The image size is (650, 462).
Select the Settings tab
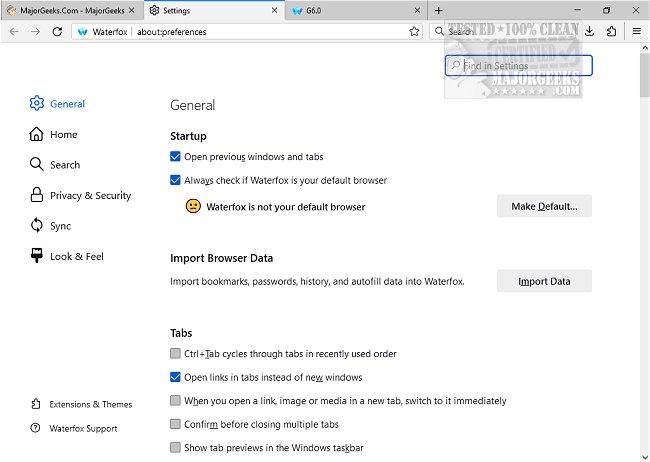point(214,11)
